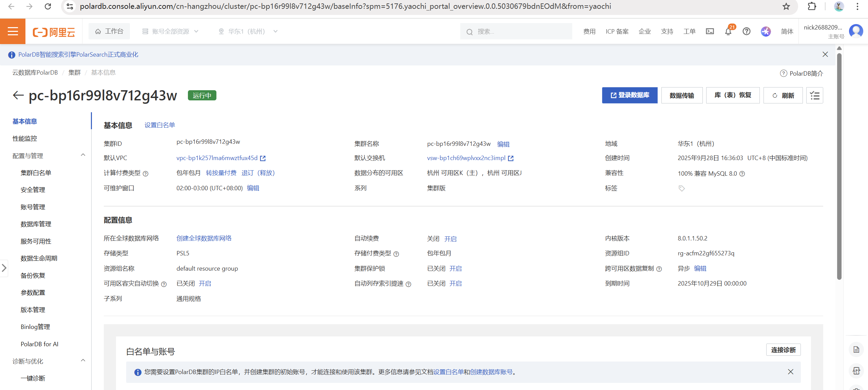Select 基本信息 in sidebar

(25, 121)
